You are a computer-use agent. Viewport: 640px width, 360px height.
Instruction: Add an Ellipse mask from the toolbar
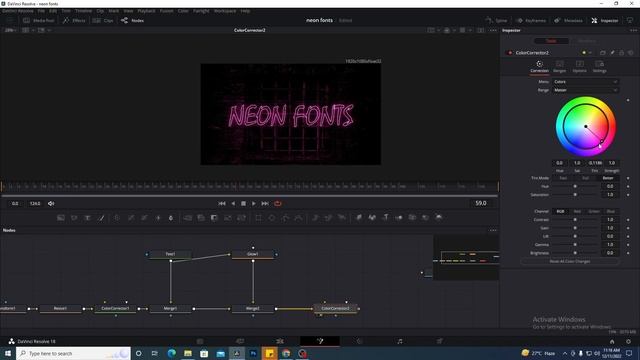coord(272,218)
